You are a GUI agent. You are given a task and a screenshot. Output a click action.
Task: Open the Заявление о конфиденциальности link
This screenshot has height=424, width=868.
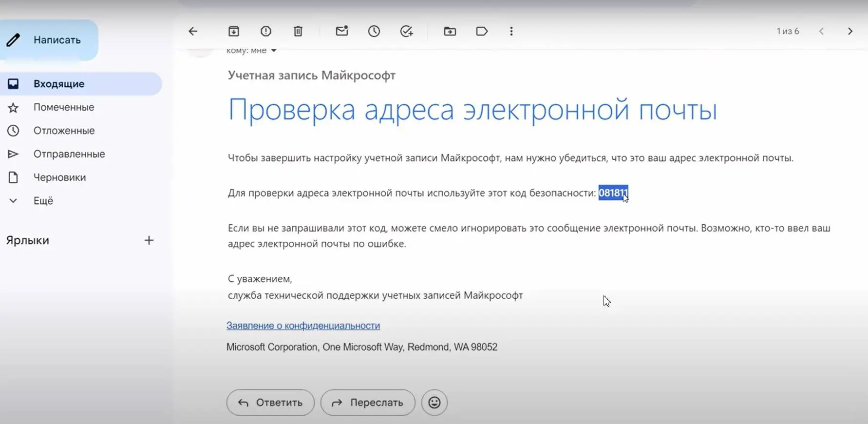point(303,326)
